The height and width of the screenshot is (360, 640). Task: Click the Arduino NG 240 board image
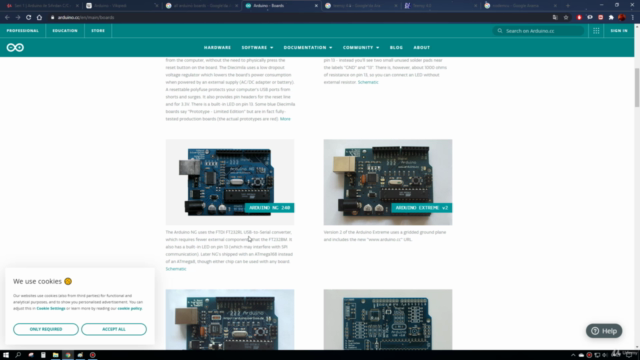(230, 182)
